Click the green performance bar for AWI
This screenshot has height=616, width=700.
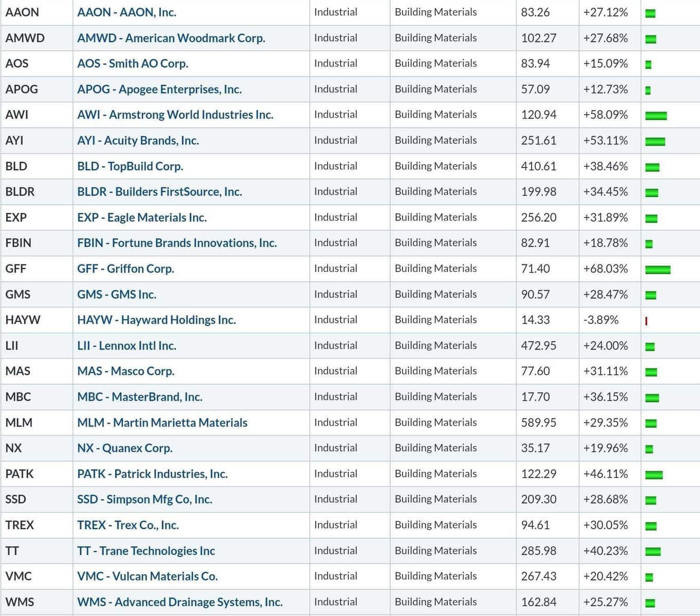click(x=656, y=116)
